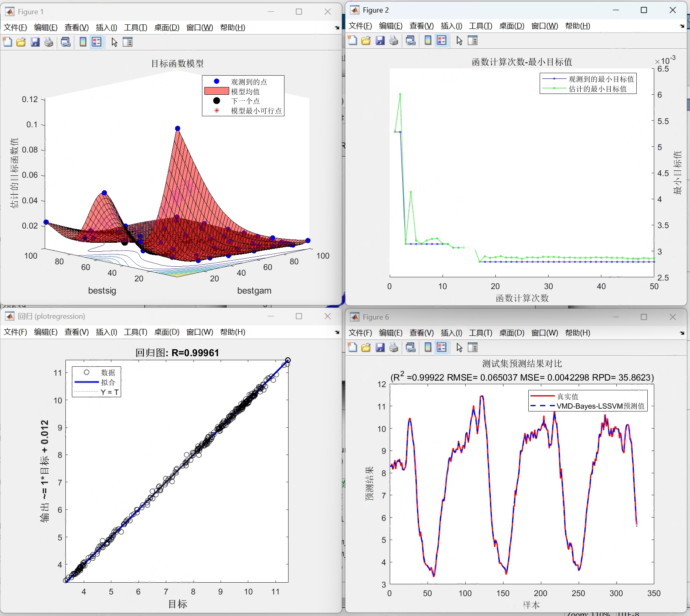This screenshot has width=690, height=616.
Task: Insert a colorbar in Figure 1
Action: [x=83, y=42]
